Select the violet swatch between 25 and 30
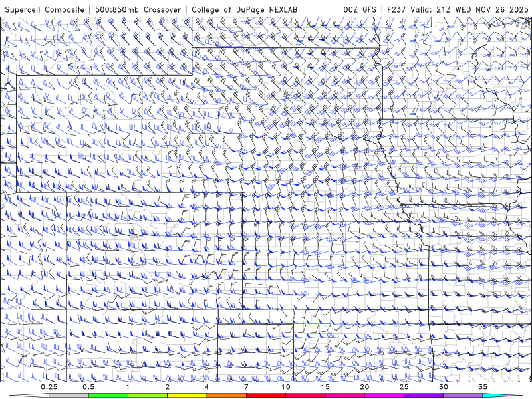Screen dimensions: 532x399 pos(424,396)
